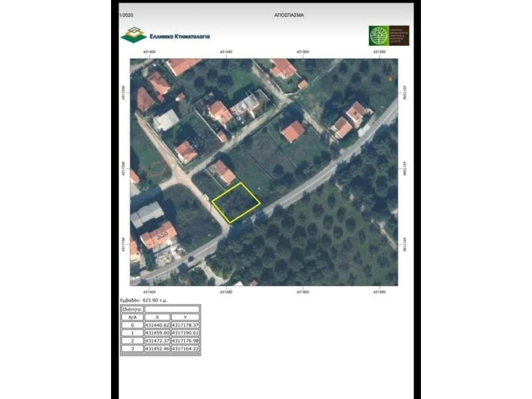Viewport: 532px width, 399px height.
Task: Click Y coordinate cell 4317190.61
Action: point(186,332)
